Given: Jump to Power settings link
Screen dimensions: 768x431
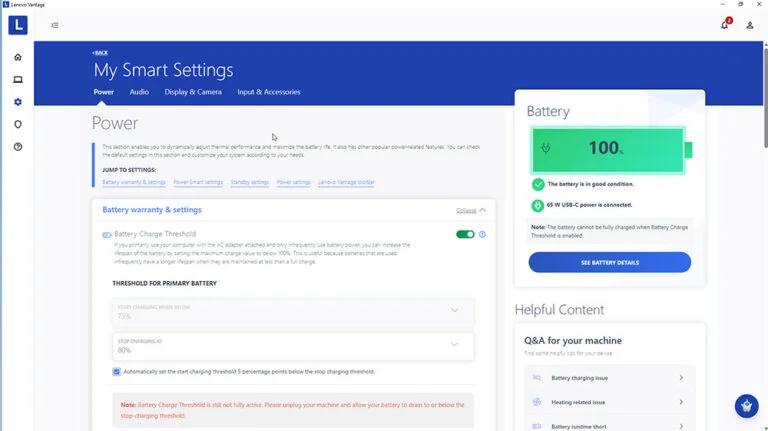Looking at the screenshot, I should (x=293, y=182).
